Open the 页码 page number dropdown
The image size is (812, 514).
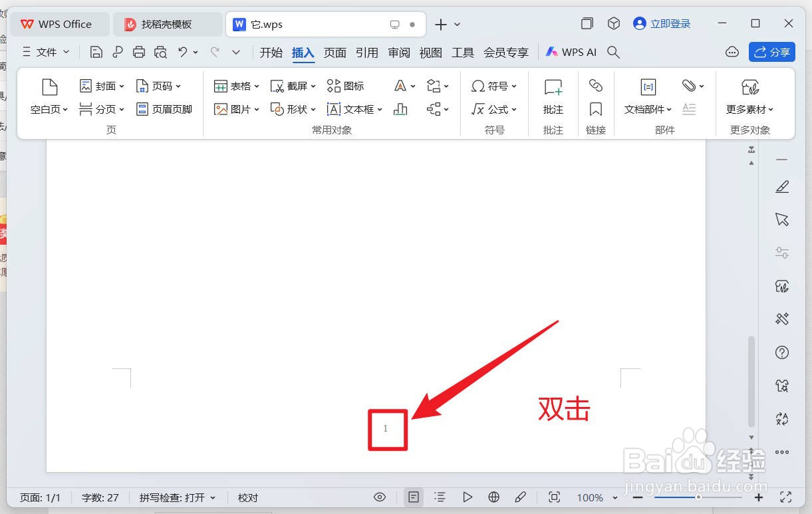[160, 85]
